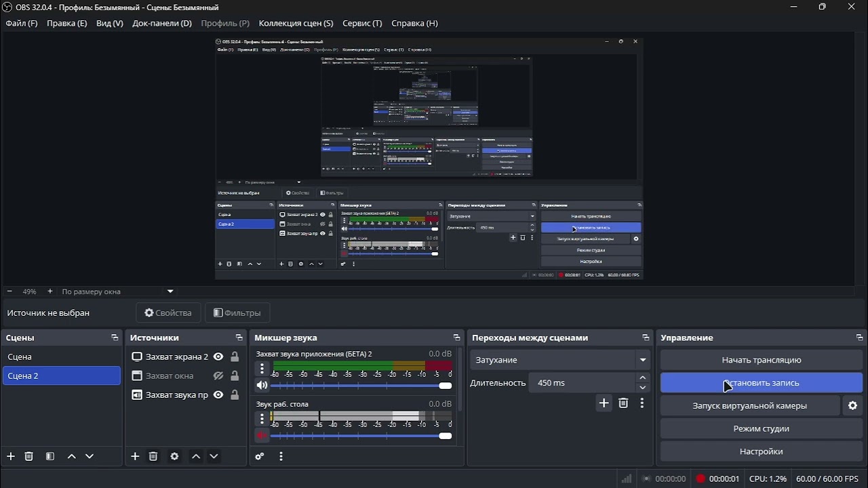The width and height of the screenshot is (868, 488).
Task: Expand the По размеру окна zoom dropdown
Action: [170, 291]
